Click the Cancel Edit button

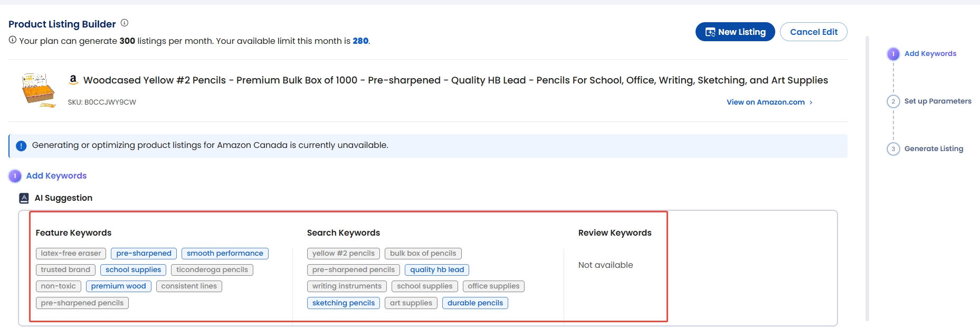point(814,32)
